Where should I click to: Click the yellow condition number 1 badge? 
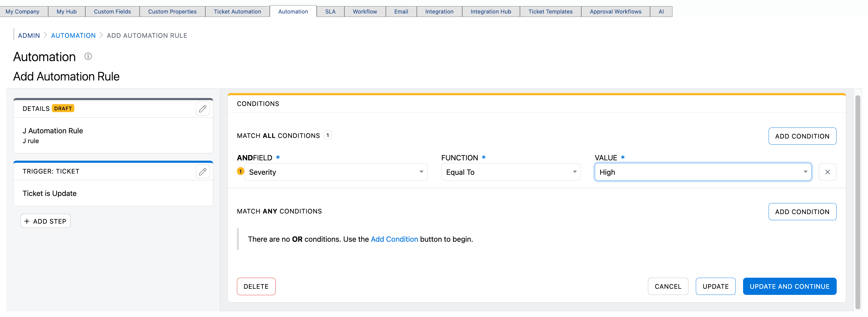click(240, 171)
